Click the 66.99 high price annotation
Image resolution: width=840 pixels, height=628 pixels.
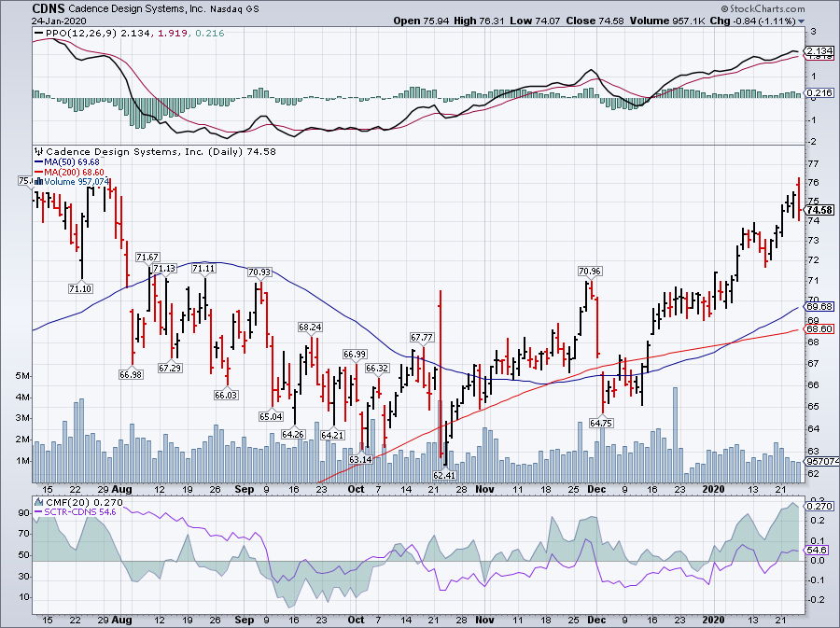point(355,354)
